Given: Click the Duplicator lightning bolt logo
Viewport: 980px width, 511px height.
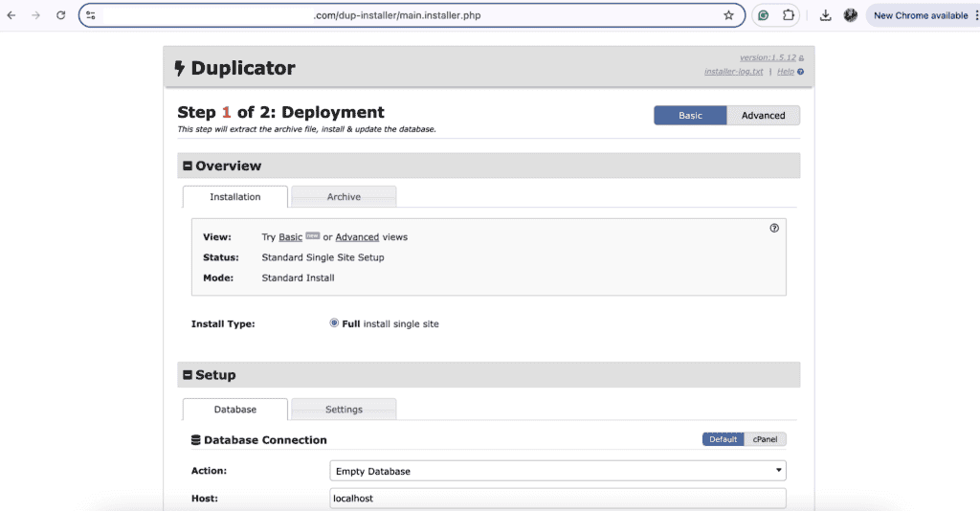Looking at the screenshot, I should (x=179, y=68).
